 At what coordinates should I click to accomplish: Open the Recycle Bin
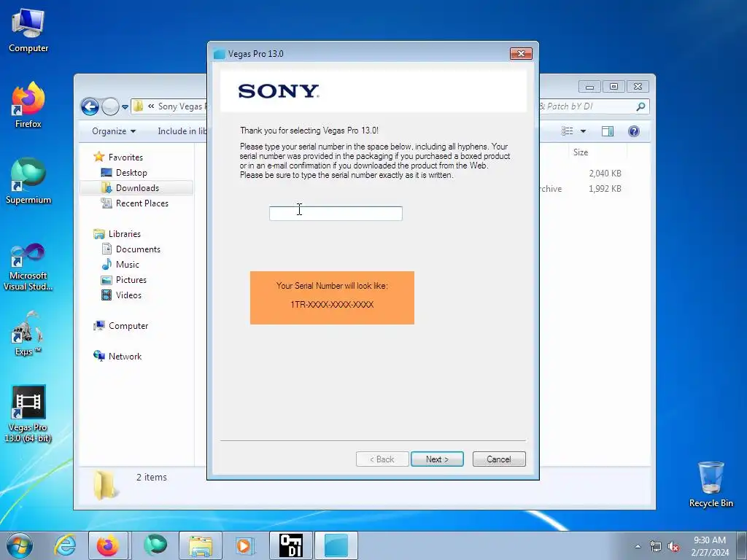(x=711, y=483)
